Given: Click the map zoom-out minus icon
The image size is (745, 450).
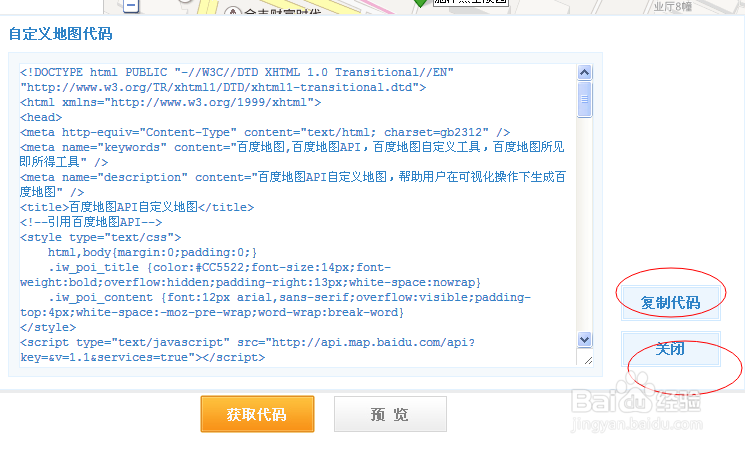Looking at the screenshot, I should [131, 6].
